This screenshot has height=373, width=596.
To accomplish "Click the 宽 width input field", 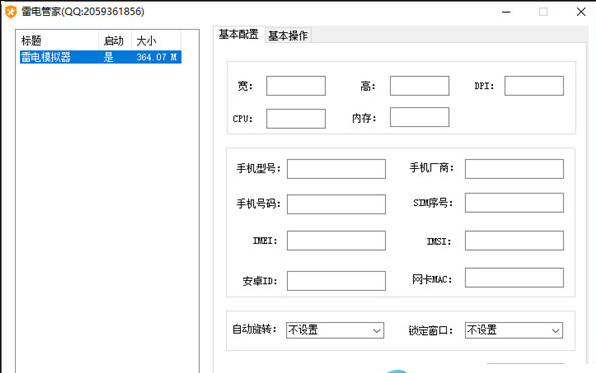I will point(296,86).
